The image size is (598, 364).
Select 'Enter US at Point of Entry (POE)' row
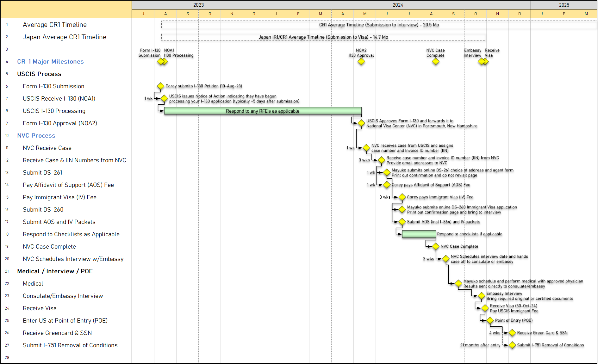65,321
